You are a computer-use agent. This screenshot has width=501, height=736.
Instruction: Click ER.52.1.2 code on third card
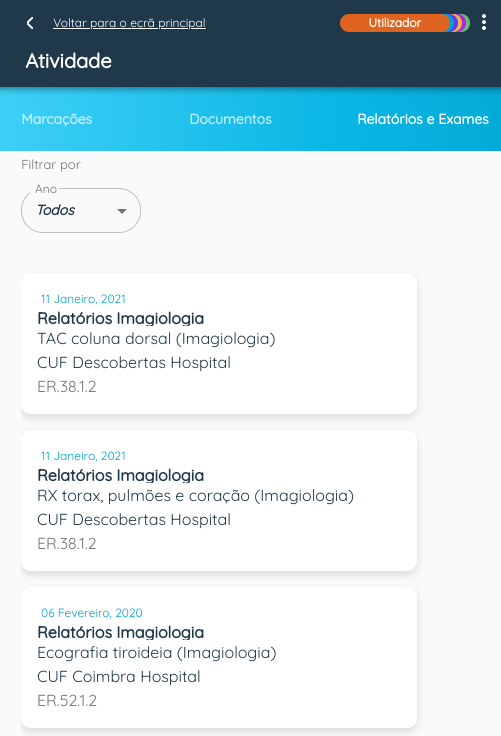pyautogui.click(x=67, y=700)
